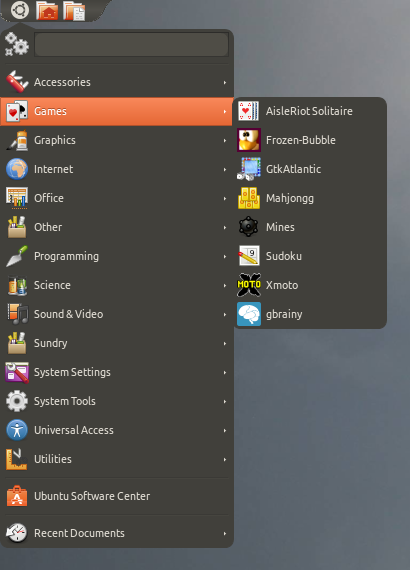Open the System Tools category
This screenshot has height=570, width=410.
[x=116, y=401]
